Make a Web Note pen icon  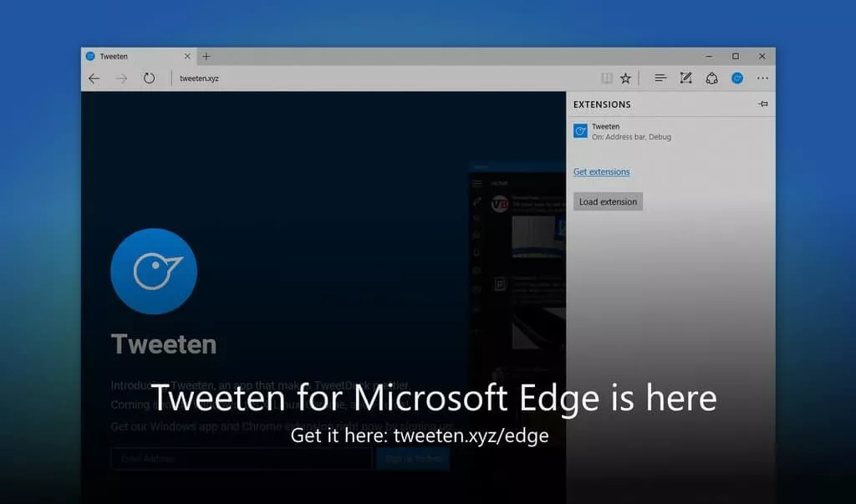point(685,78)
